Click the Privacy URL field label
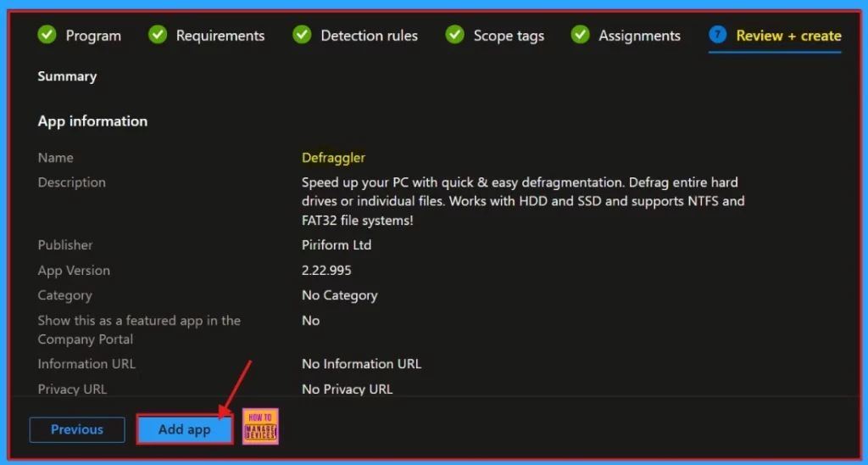 click(72, 389)
